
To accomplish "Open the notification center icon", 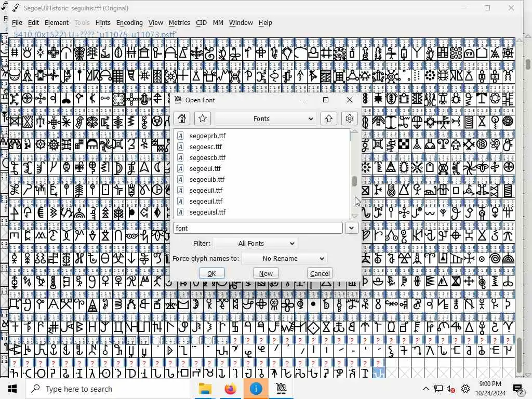I will click(x=518, y=389).
